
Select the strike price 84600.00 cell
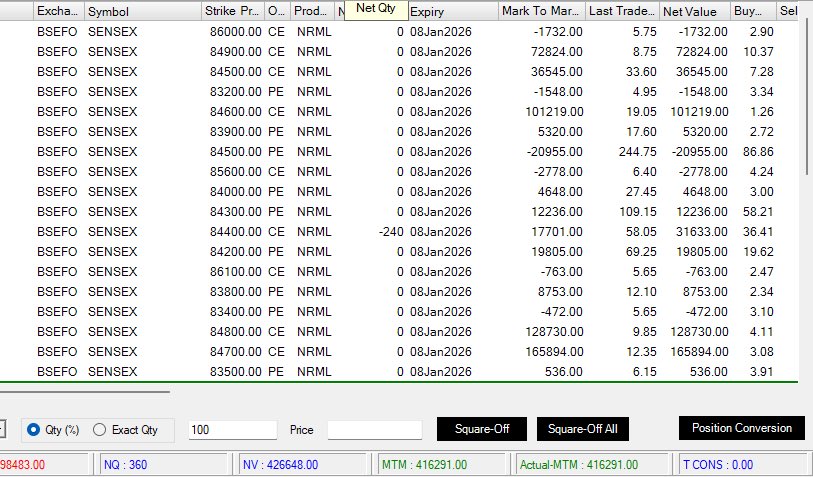click(x=235, y=111)
